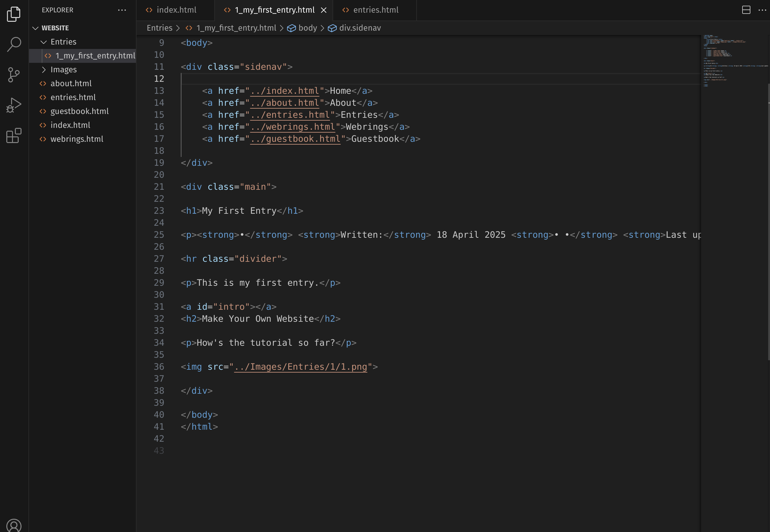Open the Search view in activity bar
Screen dimensions: 770x532
(14, 44)
